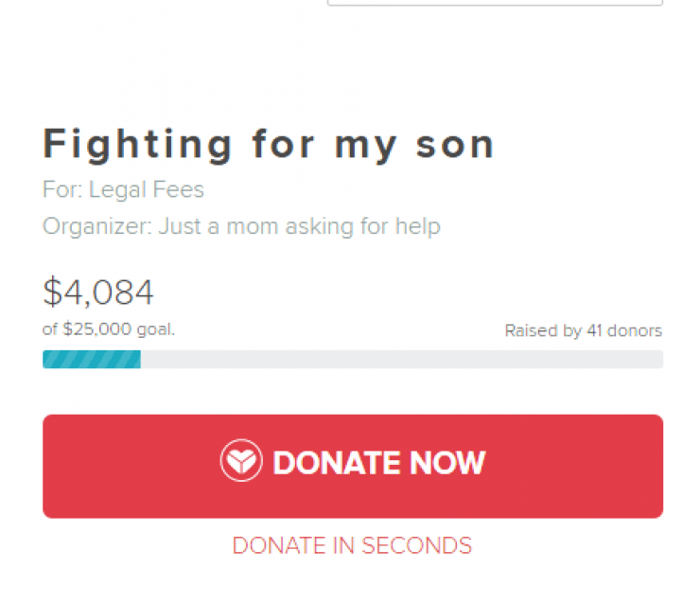The width and height of the screenshot is (700, 604).
Task: Select the "Legal Fees" category text
Action: [x=146, y=189]
